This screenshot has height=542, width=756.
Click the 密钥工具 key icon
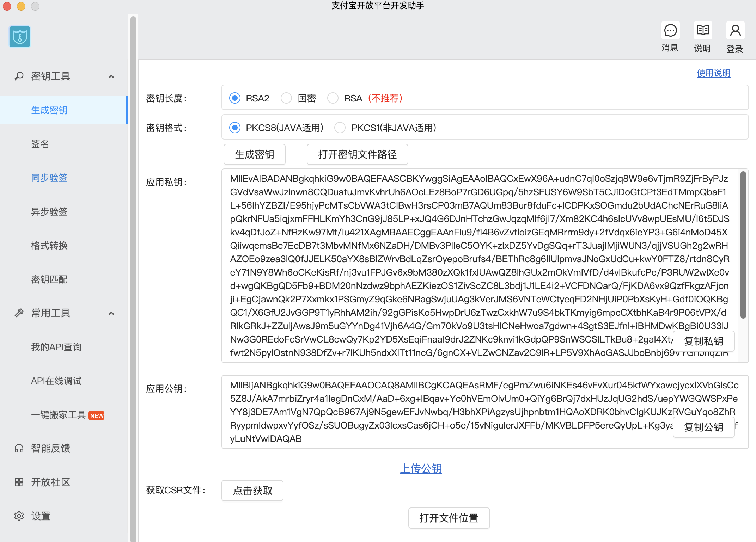click(19, 76)
